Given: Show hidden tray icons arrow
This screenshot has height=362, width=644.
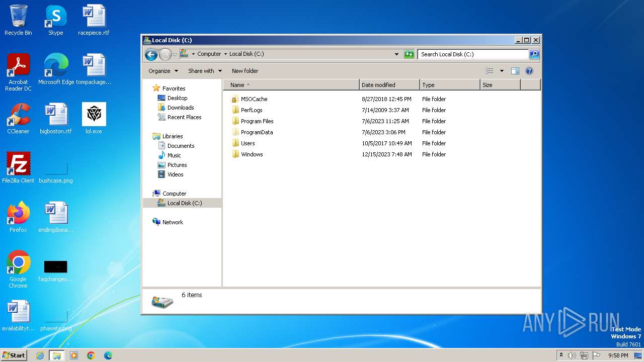Looking at the screenshot, I should point(561,355).
